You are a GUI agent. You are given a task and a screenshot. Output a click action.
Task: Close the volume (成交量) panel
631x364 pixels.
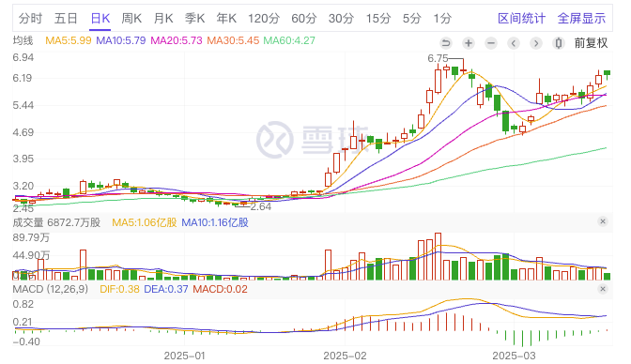point(603,221)
